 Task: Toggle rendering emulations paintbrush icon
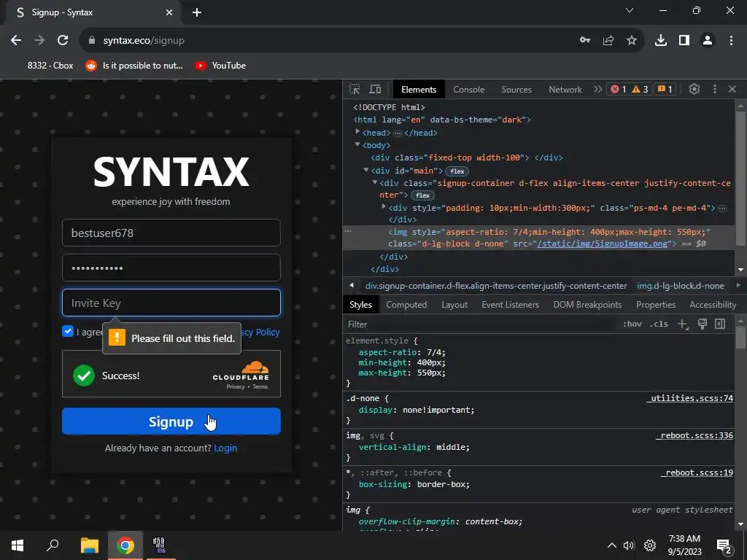(x=703, y=324)
